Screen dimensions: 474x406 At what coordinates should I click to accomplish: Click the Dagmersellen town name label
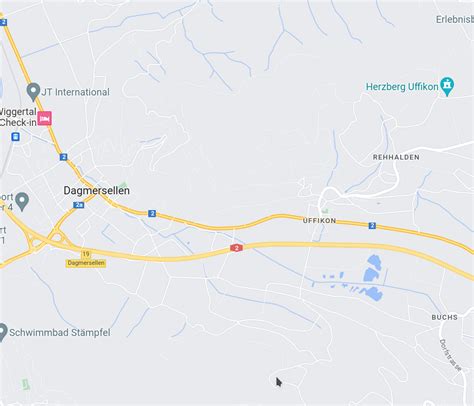point(97,191)
